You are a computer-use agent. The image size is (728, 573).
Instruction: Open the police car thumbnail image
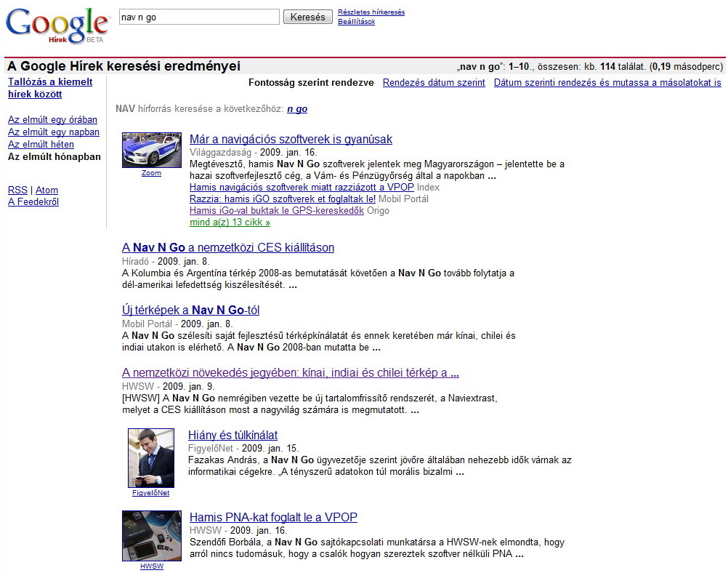pos(152,150)
